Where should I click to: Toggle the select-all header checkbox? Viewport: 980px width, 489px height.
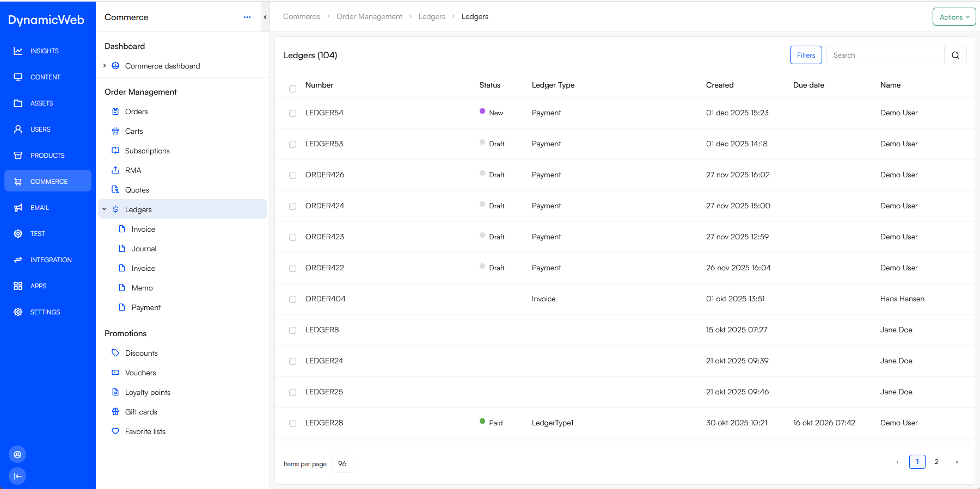[292, 89]
